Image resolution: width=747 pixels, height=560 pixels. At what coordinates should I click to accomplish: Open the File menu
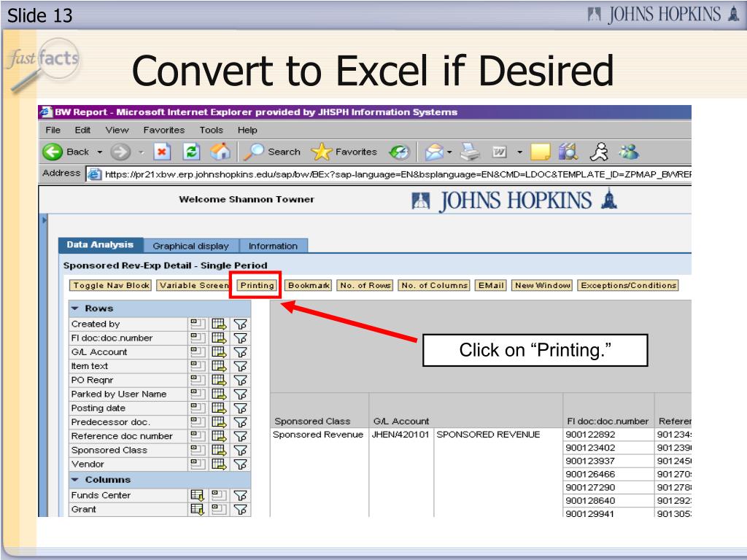(53, 130)
